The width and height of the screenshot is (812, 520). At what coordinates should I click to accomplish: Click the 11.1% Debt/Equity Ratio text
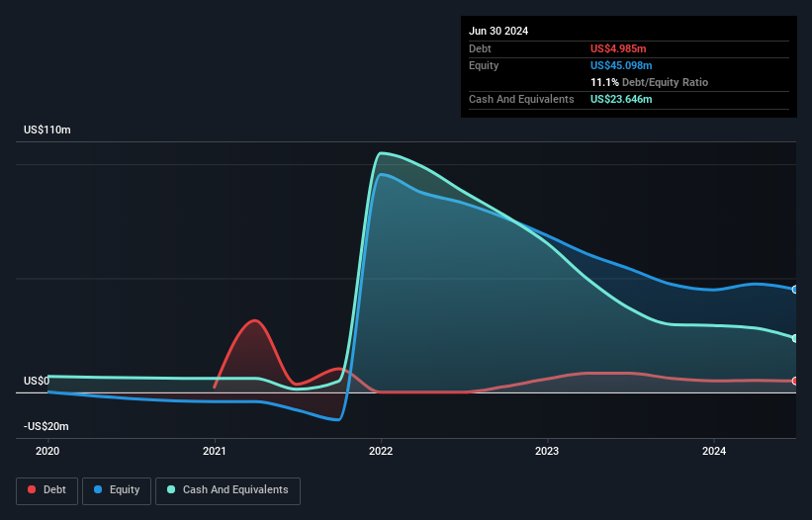point(650,82)
